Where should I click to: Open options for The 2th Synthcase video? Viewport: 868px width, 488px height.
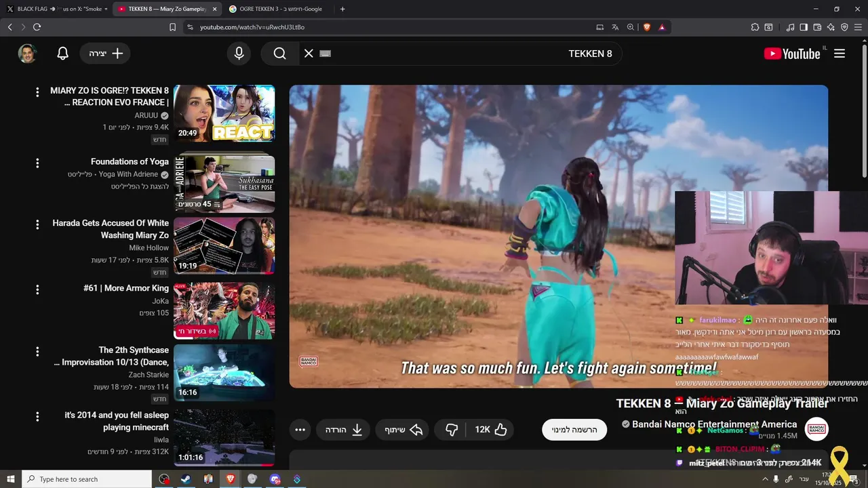[37, 352]
